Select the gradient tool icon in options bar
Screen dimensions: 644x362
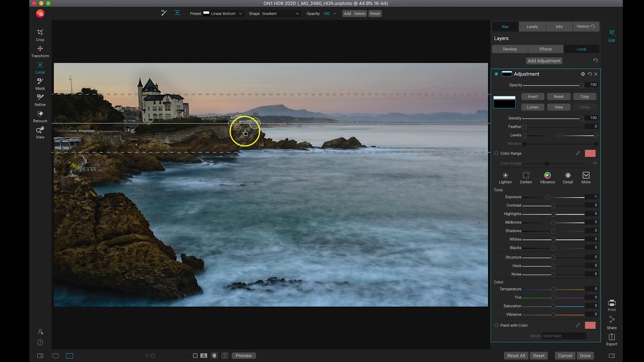tap(177, 13)
